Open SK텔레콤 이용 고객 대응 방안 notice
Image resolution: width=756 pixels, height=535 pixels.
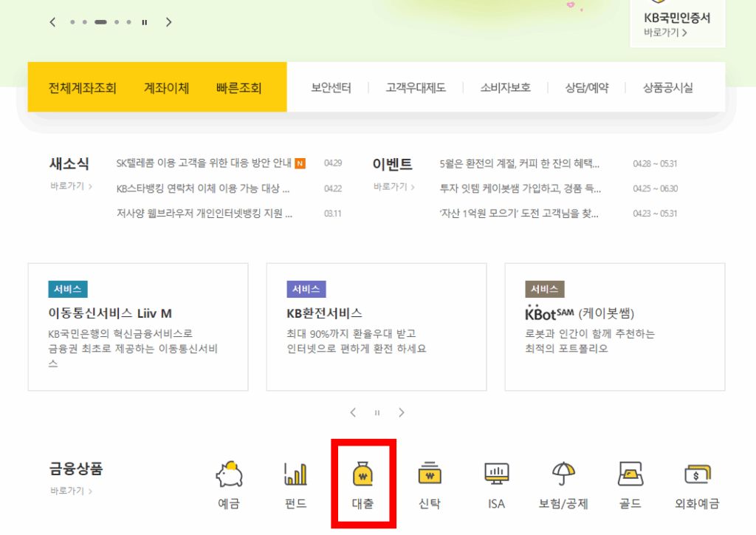[x=204, y=163]
